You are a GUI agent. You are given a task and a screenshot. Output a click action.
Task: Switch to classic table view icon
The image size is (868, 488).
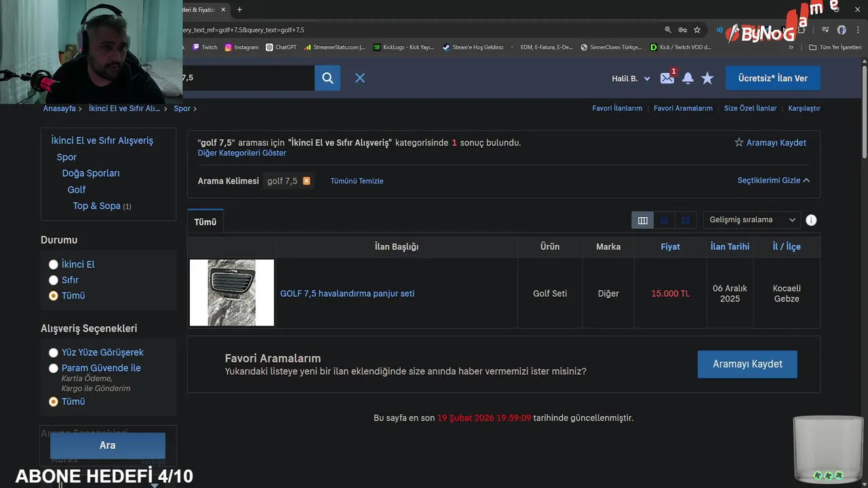(643, 220)
